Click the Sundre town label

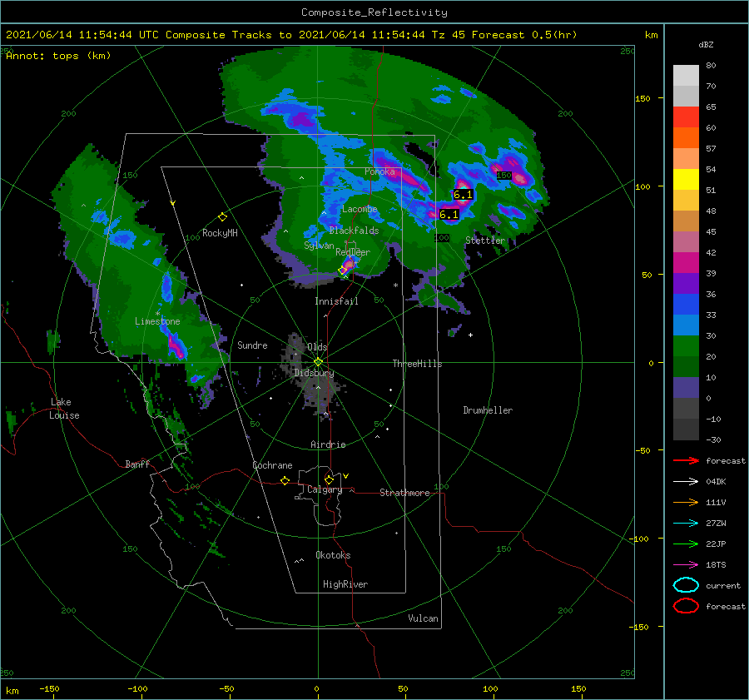pos(252,345)
